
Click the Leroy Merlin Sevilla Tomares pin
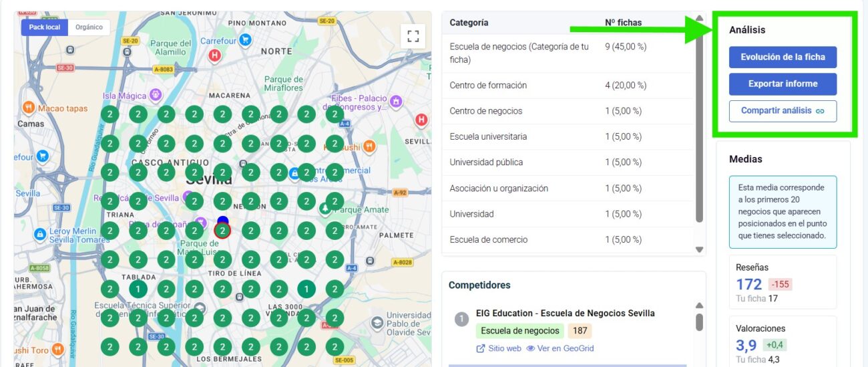click(40, 234)
